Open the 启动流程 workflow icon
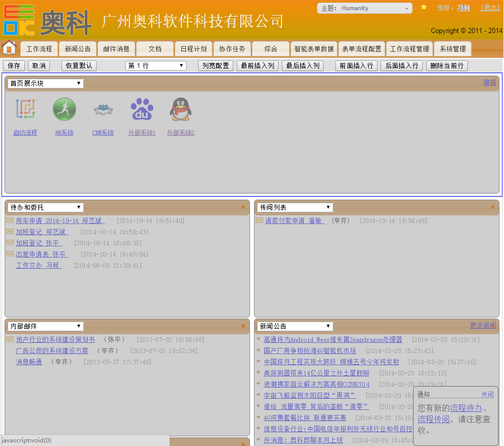This screenshot has width=504, height=446. click(25, 110)
